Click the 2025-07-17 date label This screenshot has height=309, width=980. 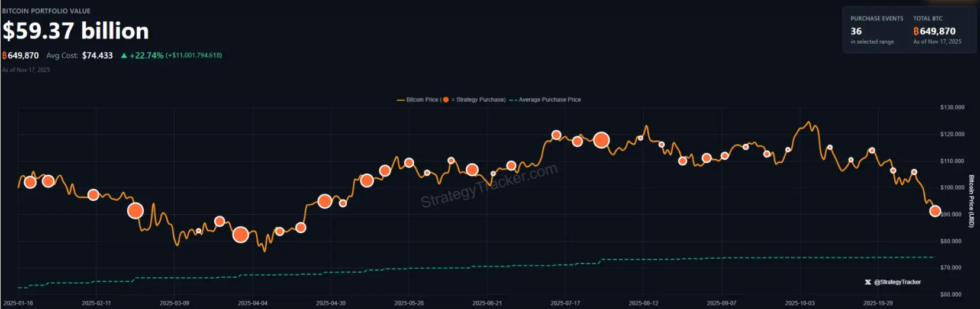click(565, 303)
